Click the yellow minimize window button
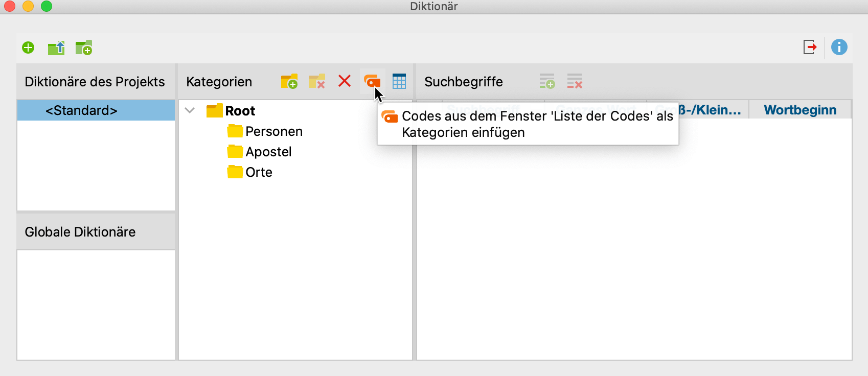 (x=28, y=6)
